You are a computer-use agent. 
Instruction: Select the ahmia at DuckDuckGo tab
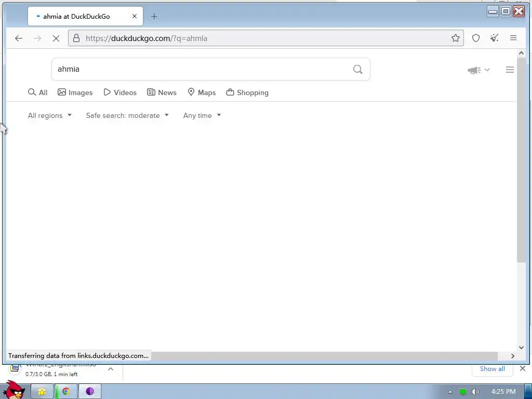(86, 16)
